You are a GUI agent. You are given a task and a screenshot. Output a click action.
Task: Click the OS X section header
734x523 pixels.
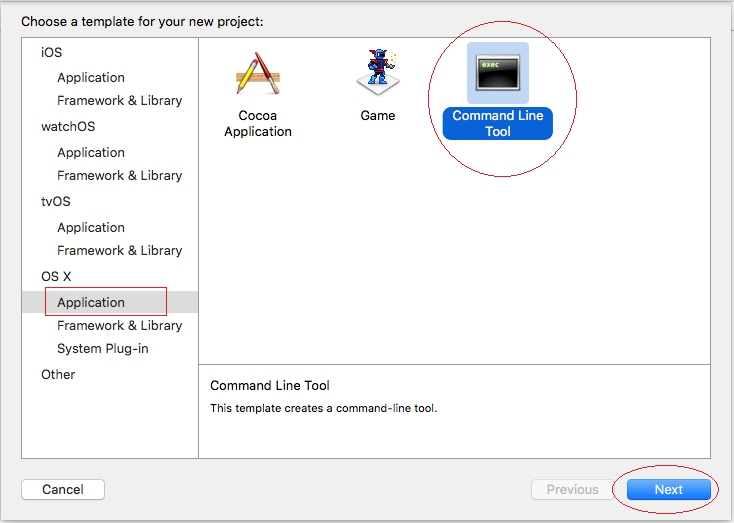(56, 276)
